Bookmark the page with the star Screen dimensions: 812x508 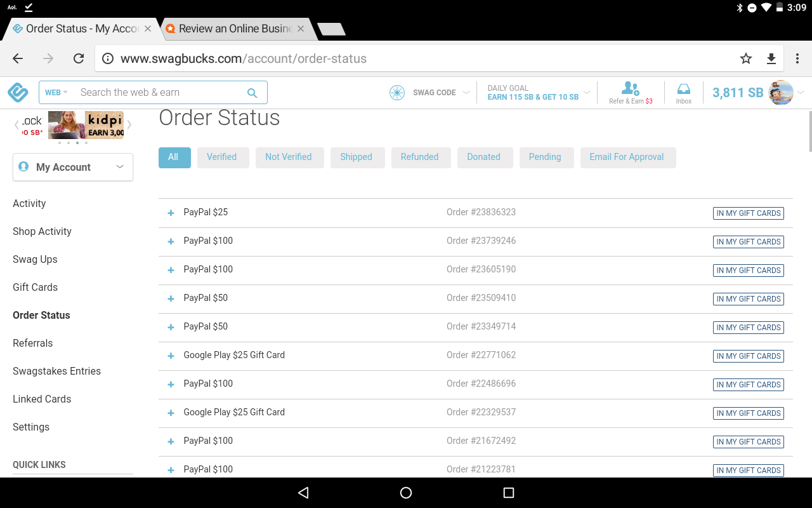(x=746, y=58)
